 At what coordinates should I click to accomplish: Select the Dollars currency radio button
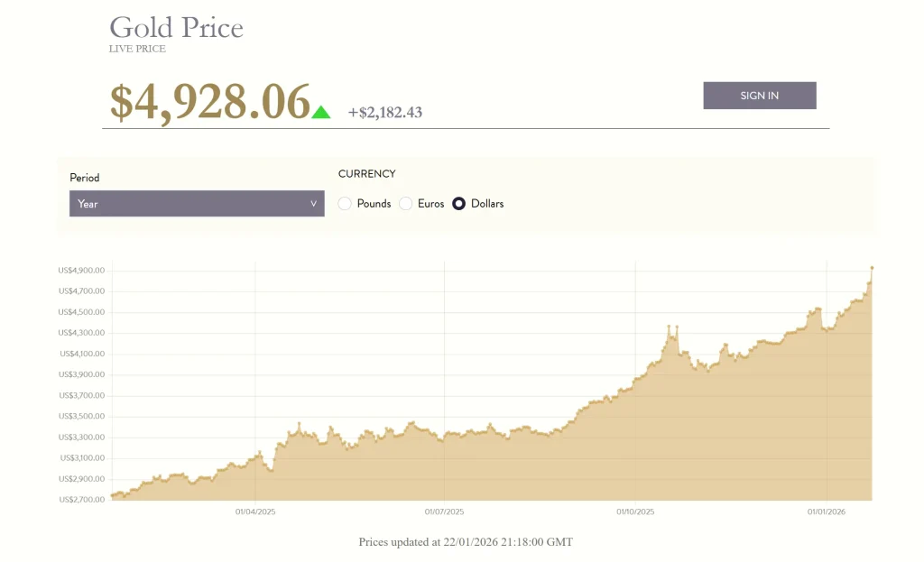[459, 203]
